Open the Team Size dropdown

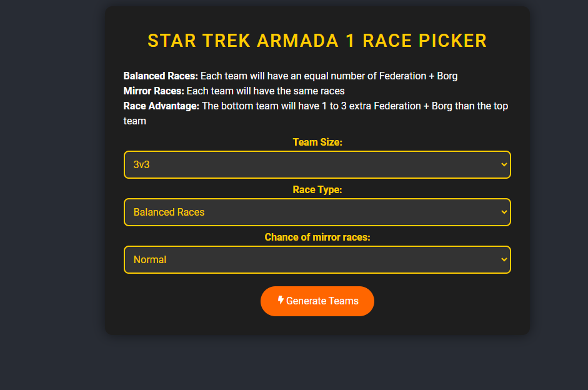coord(317,164)
